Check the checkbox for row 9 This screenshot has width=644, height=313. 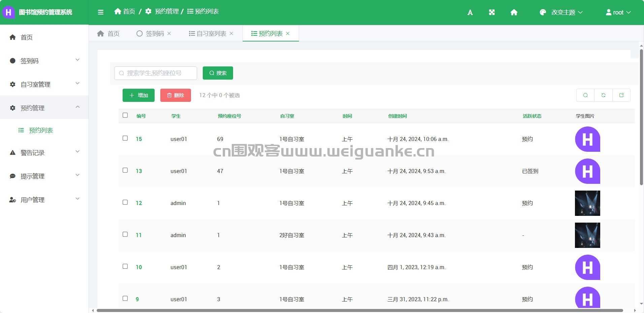coord(125,298)
